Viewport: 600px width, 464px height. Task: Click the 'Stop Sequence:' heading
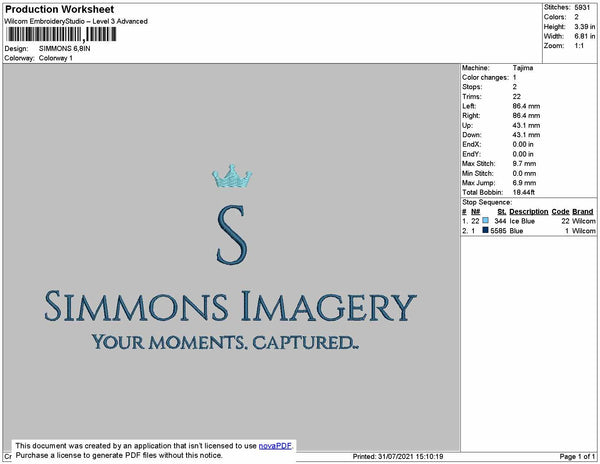click(487, 202)
